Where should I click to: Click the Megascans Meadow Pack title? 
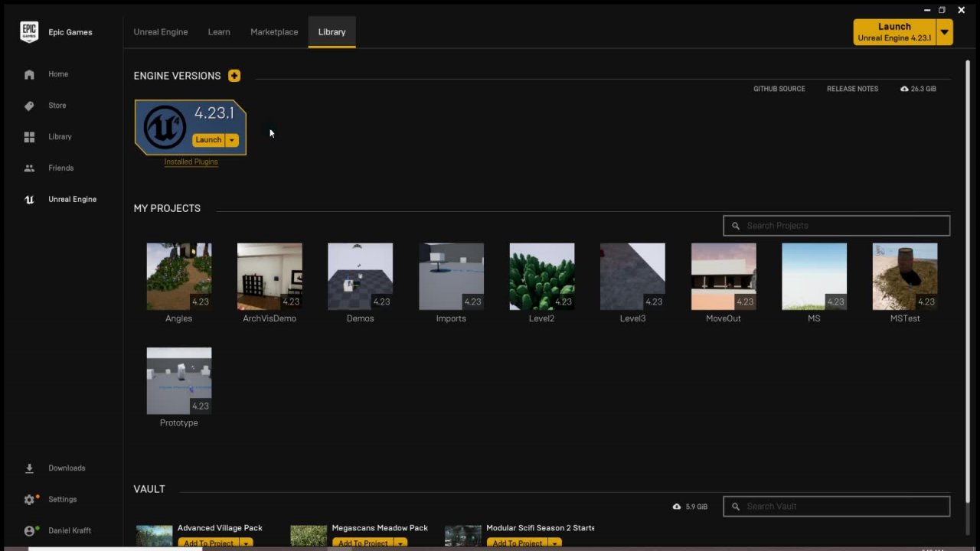(x=380, y=528)
